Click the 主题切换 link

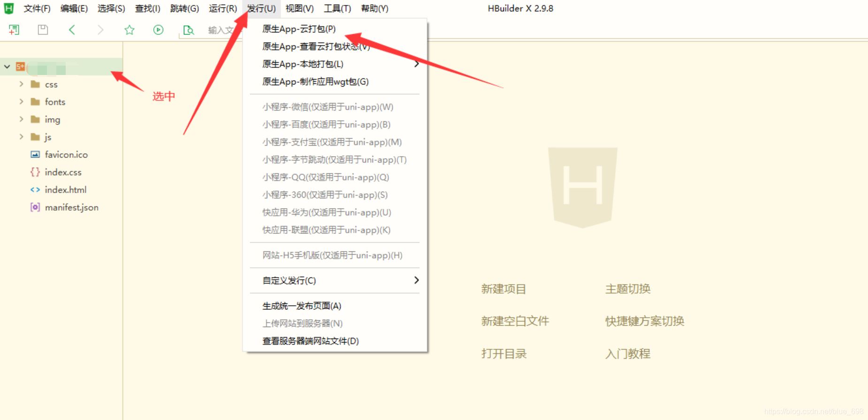628,289
